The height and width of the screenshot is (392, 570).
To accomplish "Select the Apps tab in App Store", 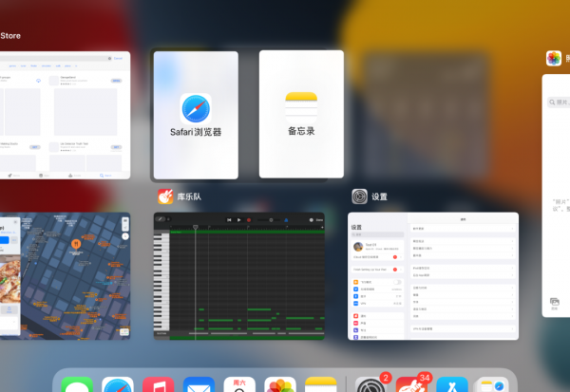I will coord(44,176).
